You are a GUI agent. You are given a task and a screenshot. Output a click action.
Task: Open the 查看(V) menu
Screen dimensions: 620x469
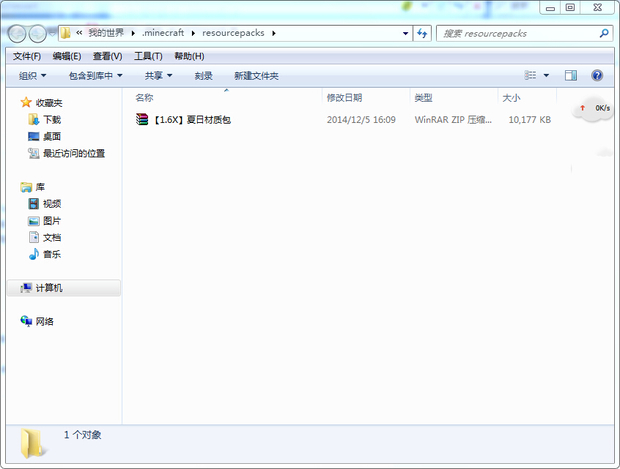tap(107, 56)
